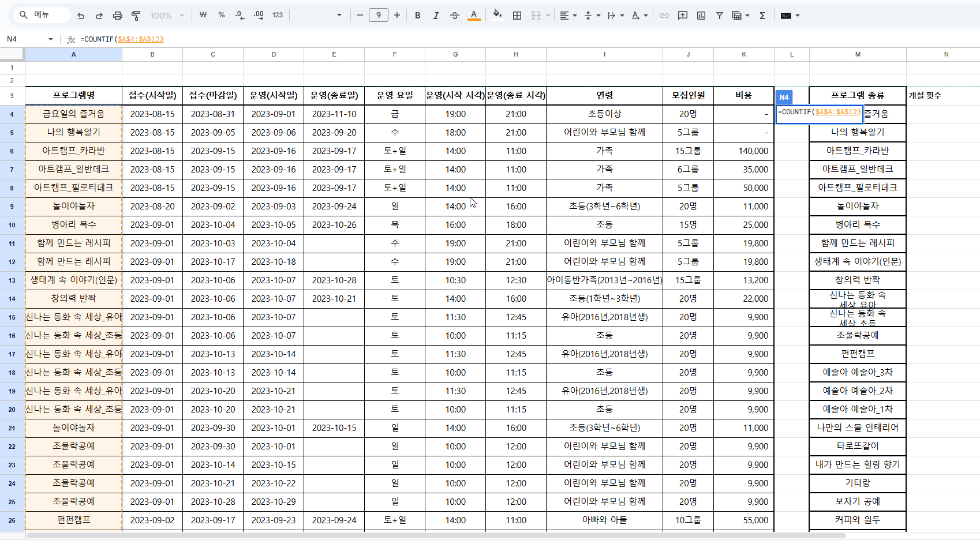Click the 운영 요일 header cell
Screen dimensions: 980x540
coord(395,96)
